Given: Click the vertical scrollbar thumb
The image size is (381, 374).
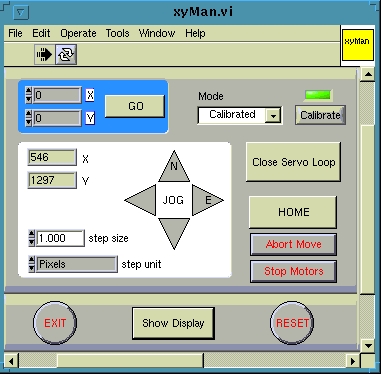Looking at the screenshot, I should click(368, 210).
